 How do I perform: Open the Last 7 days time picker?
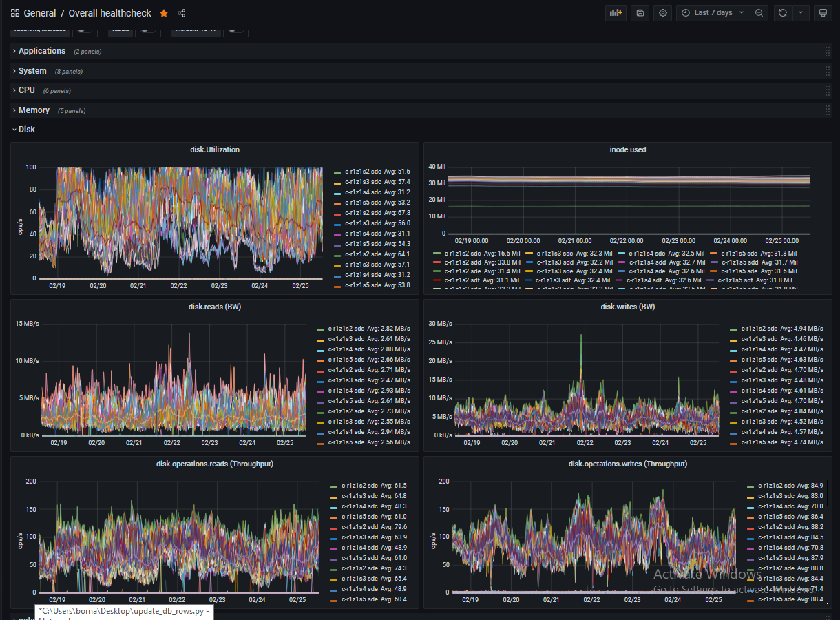tap(713, 13)
